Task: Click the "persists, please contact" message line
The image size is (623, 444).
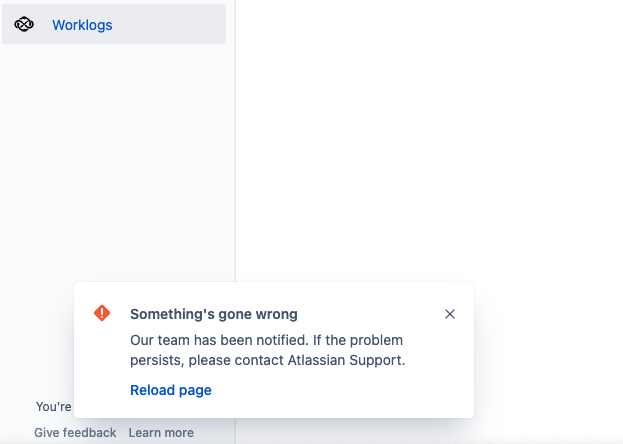Action: 207,360
